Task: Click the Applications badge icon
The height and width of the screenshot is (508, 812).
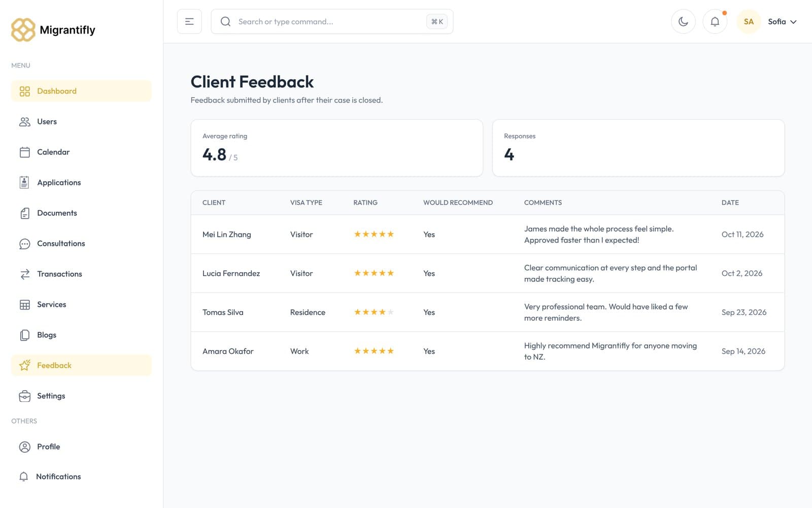Action: pos(24,182)
